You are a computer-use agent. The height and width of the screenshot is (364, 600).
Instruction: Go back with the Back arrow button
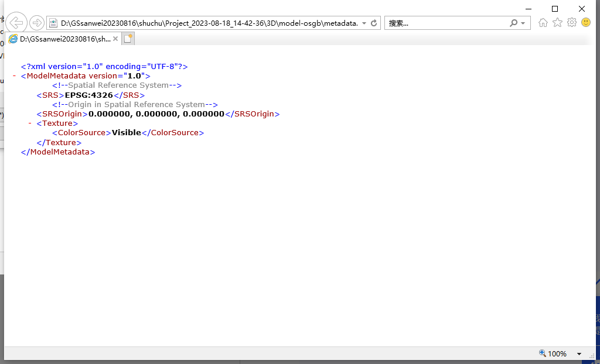click(16, 23)
